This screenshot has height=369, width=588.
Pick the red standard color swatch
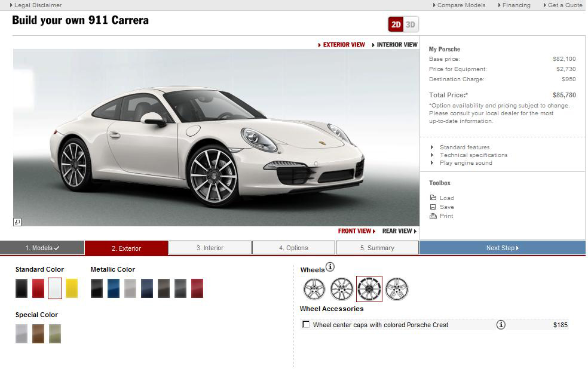38,288
